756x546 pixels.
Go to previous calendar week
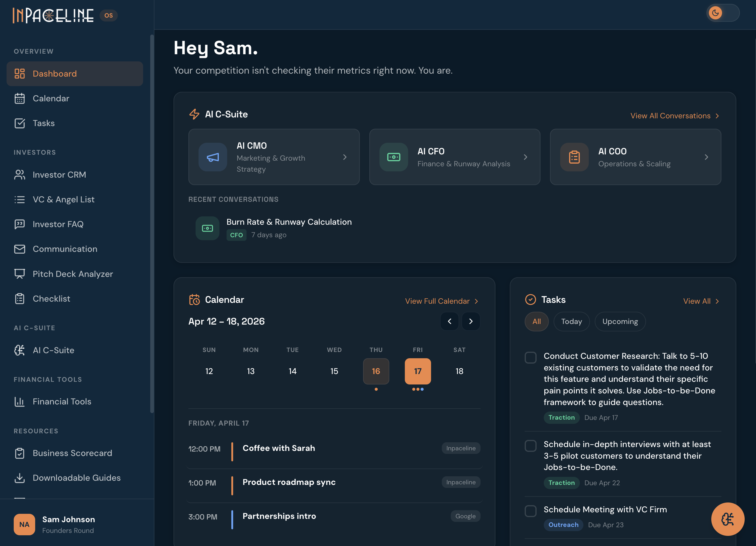[x=449, y=321]
